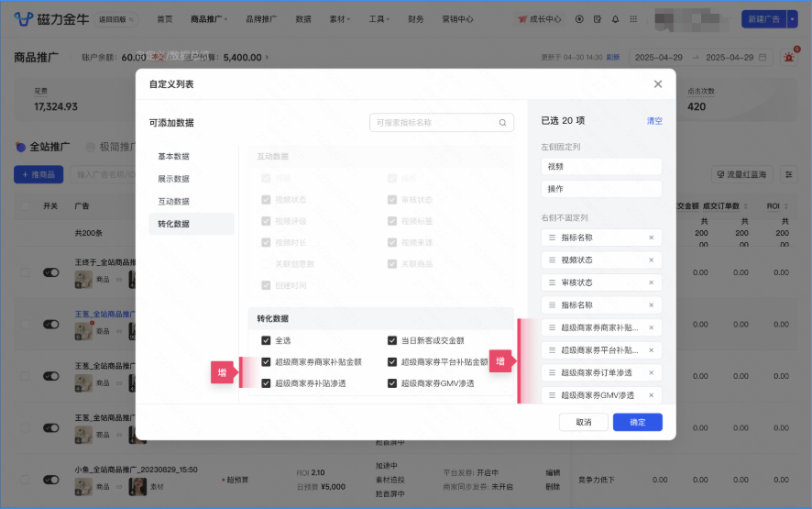Grab the drag handle of 审核状态 row
Viewport: 812px width, 509px height.
point(552,282)
